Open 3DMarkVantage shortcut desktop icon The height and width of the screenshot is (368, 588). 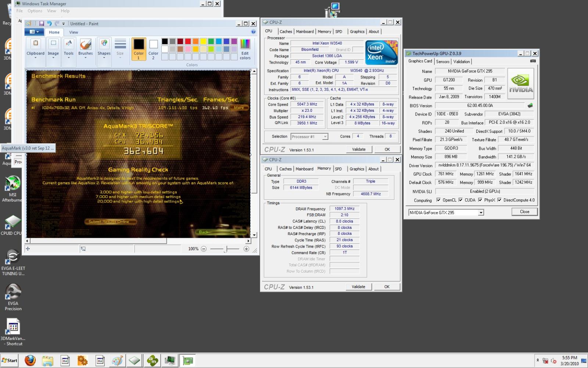(13, 332)
